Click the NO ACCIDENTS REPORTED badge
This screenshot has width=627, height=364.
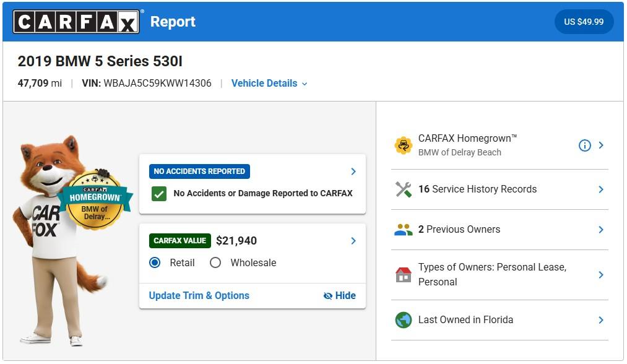(199, 171)
